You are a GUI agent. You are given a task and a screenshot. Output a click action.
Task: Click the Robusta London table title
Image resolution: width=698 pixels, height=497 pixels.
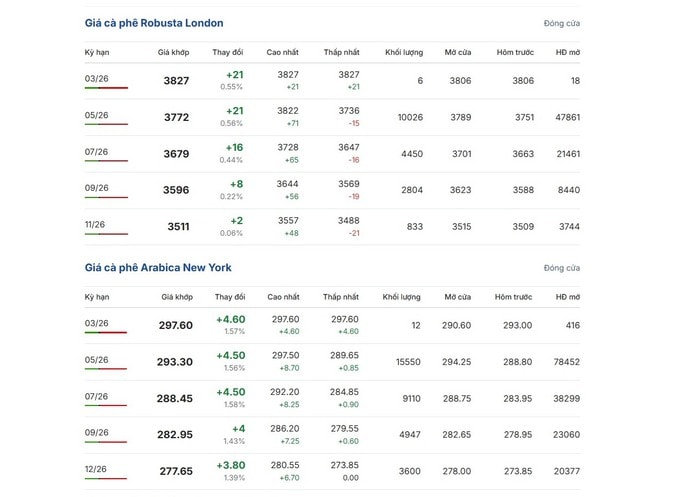tap(154, 23)
